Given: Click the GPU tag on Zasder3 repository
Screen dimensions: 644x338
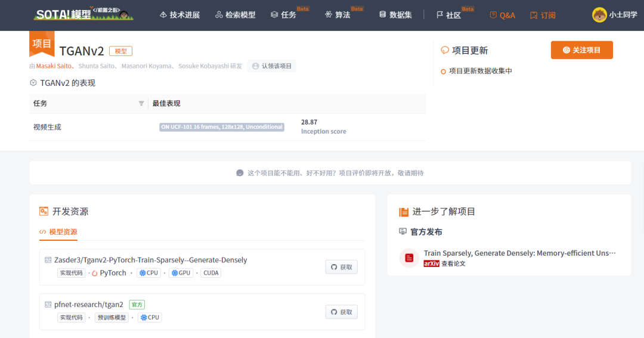Looking at the screenshot, I should pyautogui.click(x=181, y=272).
